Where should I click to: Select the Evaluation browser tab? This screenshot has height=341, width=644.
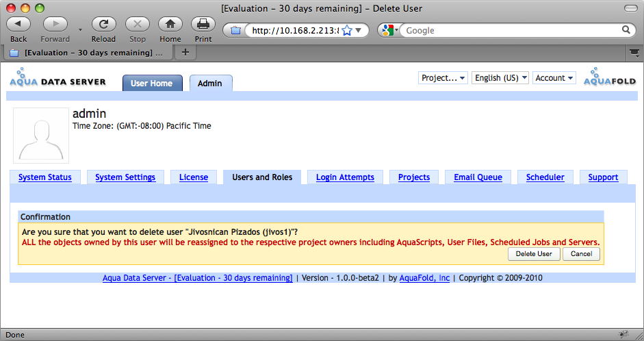coord(88,53)
